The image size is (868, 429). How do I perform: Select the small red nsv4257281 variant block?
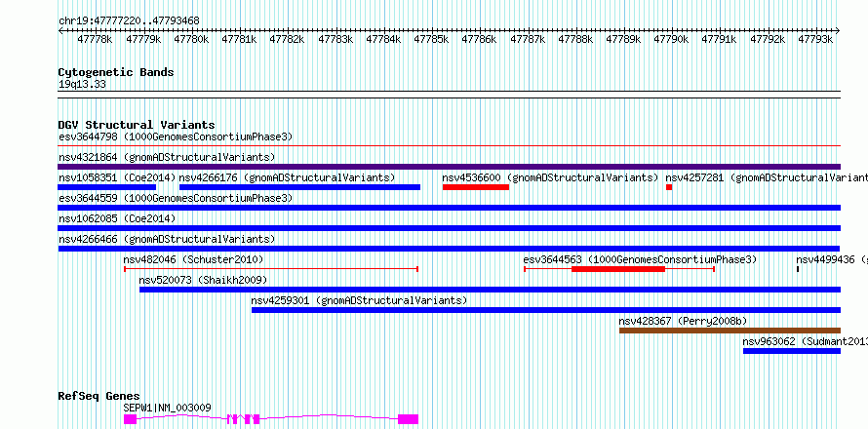coord(669,187)
